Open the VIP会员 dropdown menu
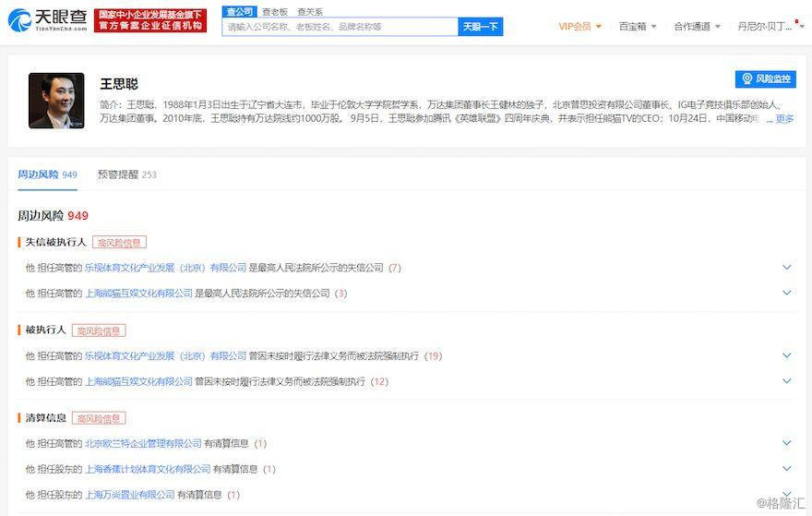Viewport: 812px width, 516px height. point(579,27)
